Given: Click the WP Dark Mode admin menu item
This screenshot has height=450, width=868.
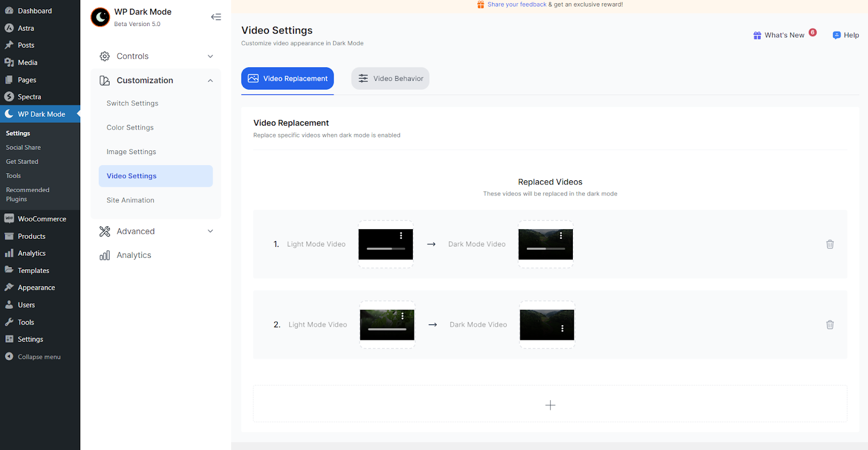Looking at the screenshot, I should pos(40,114).
